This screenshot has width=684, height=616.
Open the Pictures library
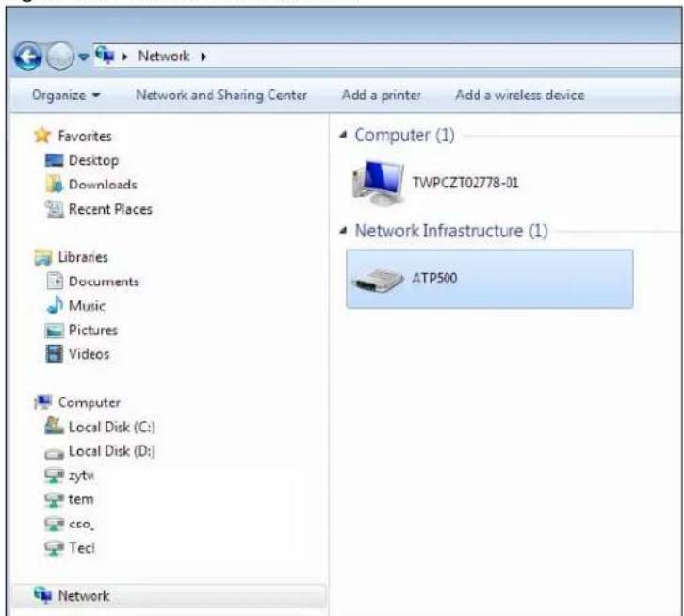coord(93,331)
